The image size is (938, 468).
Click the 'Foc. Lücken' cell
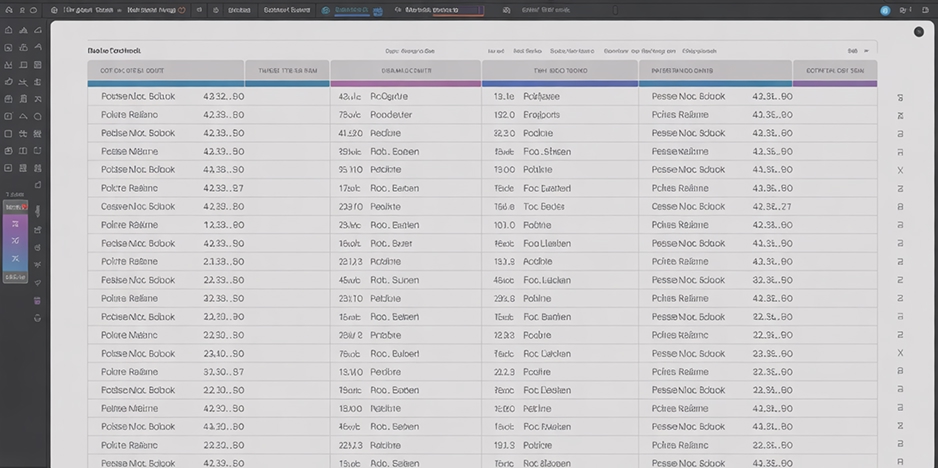point(547,280)
